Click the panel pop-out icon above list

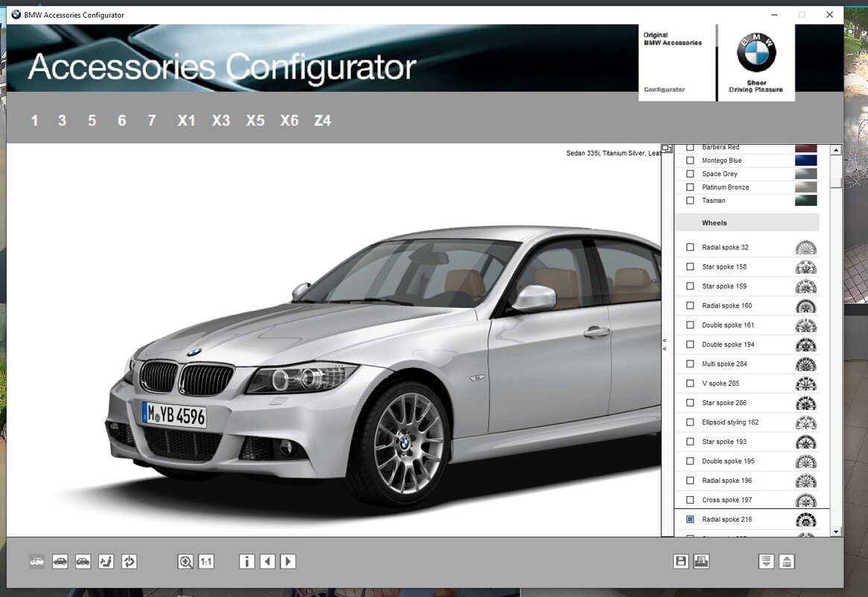667,149
